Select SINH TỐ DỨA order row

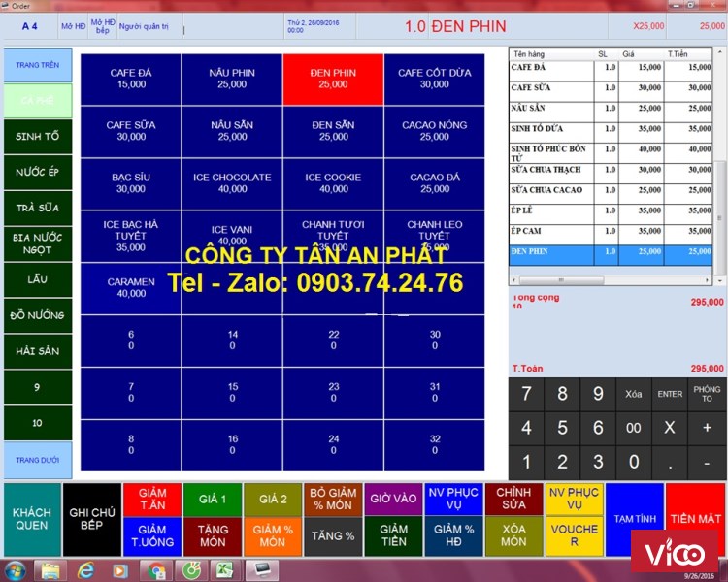click(x=611, y=132)
